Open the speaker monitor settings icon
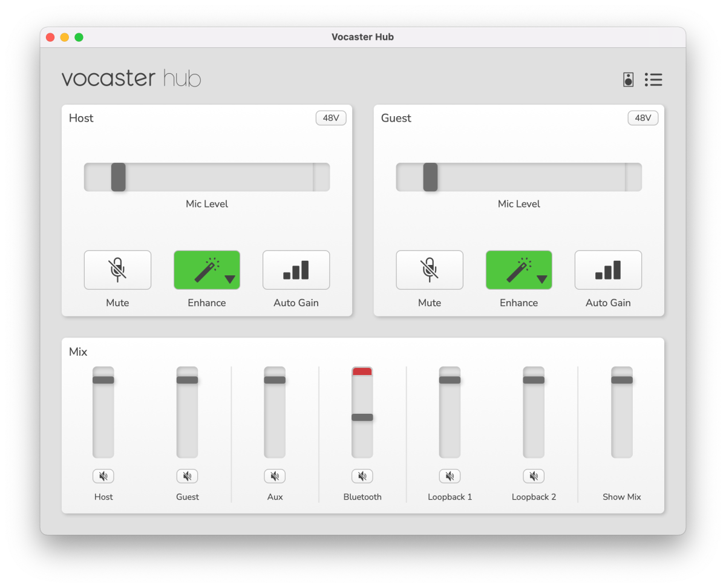 point(628,79)
